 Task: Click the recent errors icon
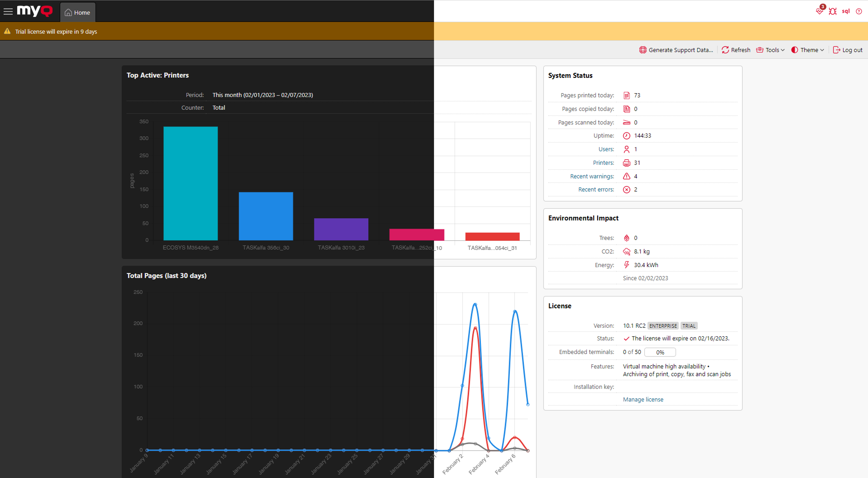pos(626,189)
